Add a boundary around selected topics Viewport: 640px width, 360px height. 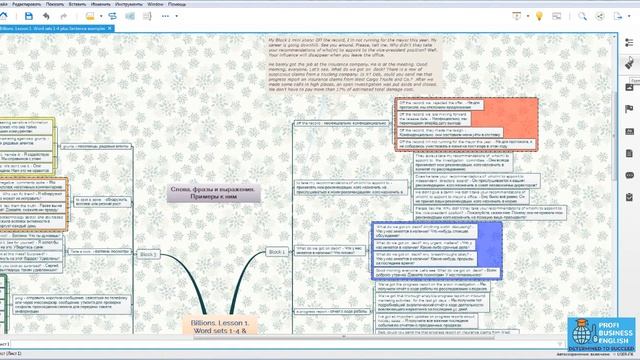(x=130, y=16)
